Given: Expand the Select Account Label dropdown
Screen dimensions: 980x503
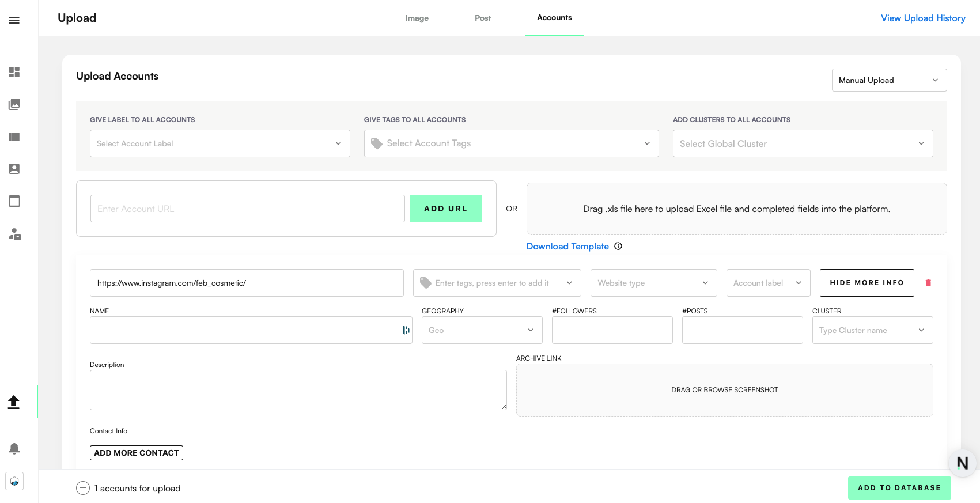Looking at the screenshot, I should pyautogui.click(x=220, y=143).
